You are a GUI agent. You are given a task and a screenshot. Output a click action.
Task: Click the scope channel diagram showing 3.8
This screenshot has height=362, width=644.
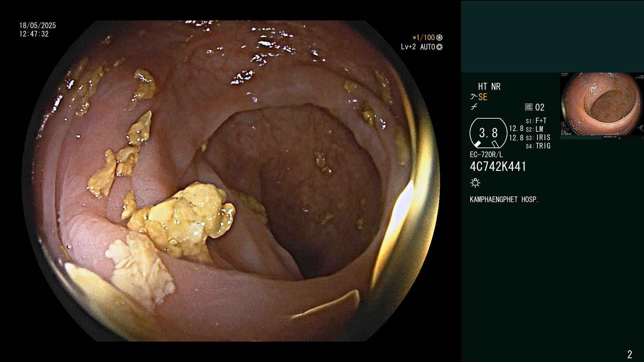[x=488, y=133]
